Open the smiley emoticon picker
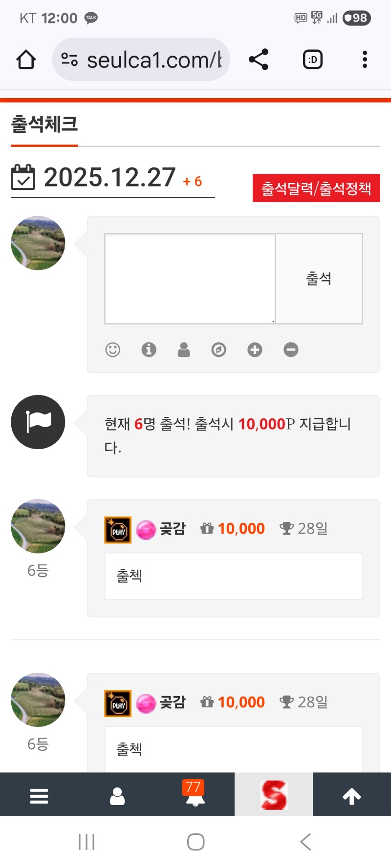 coord(113,350)
